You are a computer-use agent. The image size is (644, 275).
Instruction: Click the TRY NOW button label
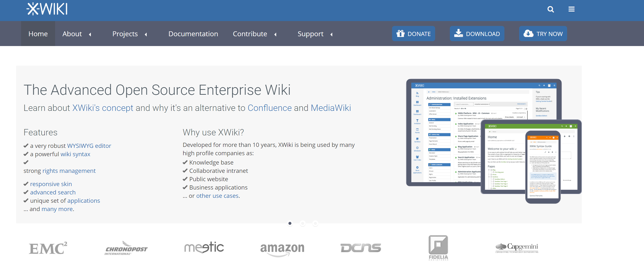coord(549,34)
